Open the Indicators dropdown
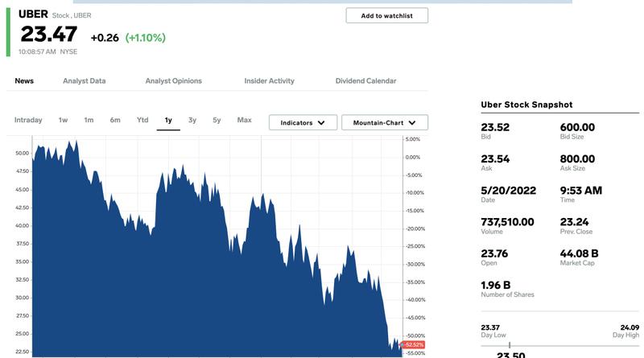 point(303,122)
